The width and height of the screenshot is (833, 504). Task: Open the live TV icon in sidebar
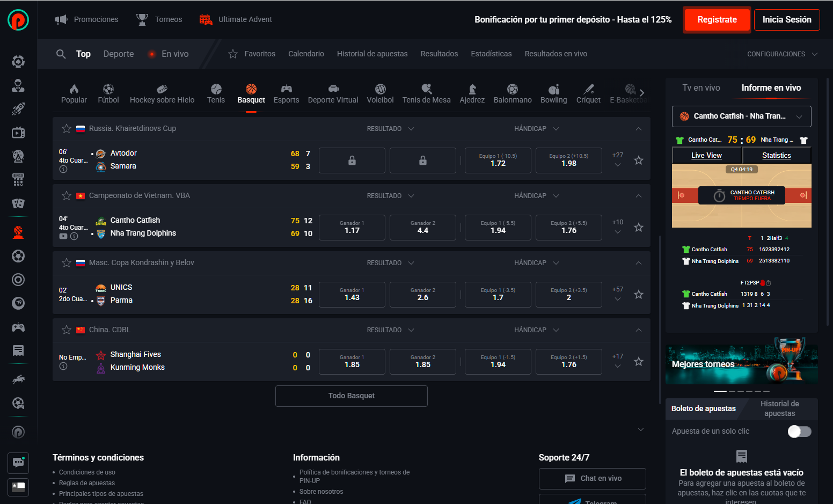[18, 133]
